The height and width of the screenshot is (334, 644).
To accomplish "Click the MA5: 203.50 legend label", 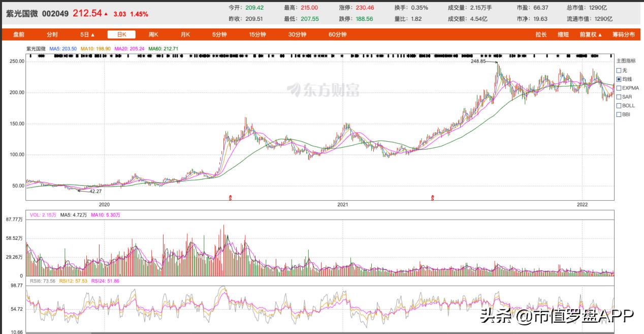I will (x=63, y=48).
